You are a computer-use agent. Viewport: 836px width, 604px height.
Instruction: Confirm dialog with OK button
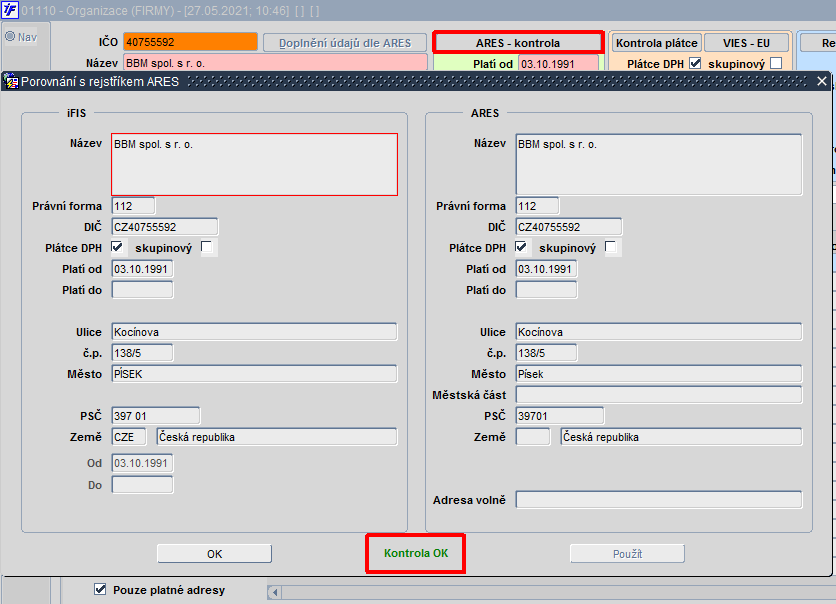(x=214, y=553)
